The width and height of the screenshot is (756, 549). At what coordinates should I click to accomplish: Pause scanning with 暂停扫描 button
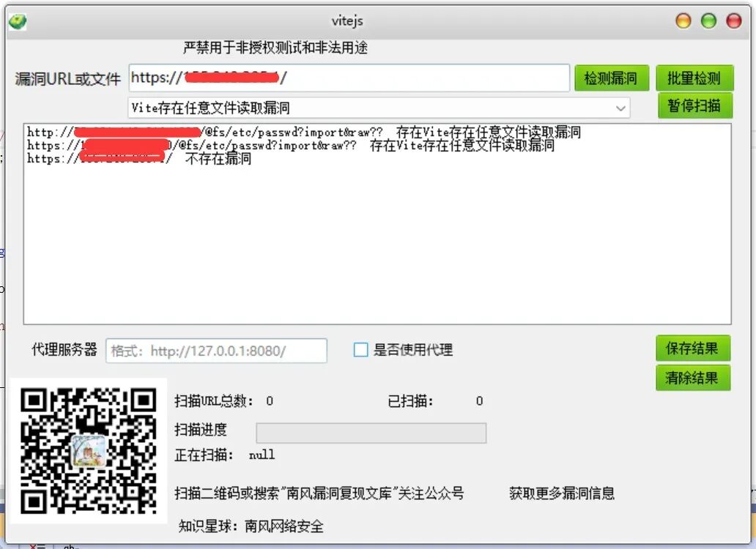tap(694, 105)
